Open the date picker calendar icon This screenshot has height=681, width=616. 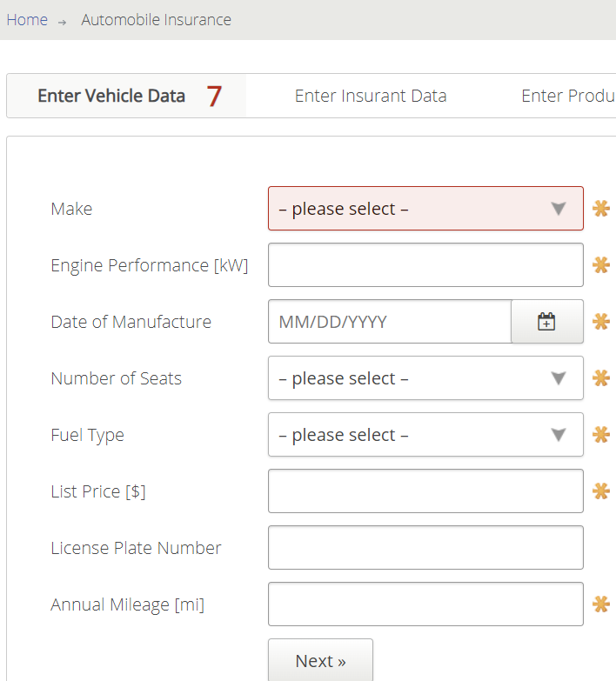point(547,322)
